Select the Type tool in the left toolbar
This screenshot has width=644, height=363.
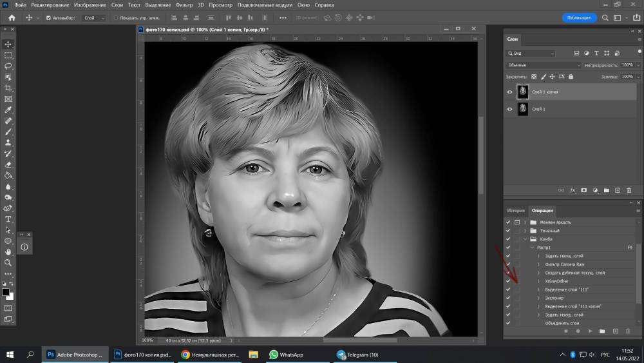tap(8, 219)
